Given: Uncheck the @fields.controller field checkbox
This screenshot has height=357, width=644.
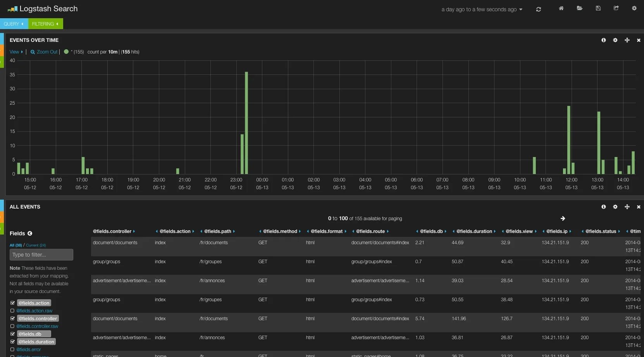Looking at the screenshot, I should pos(12,319).
